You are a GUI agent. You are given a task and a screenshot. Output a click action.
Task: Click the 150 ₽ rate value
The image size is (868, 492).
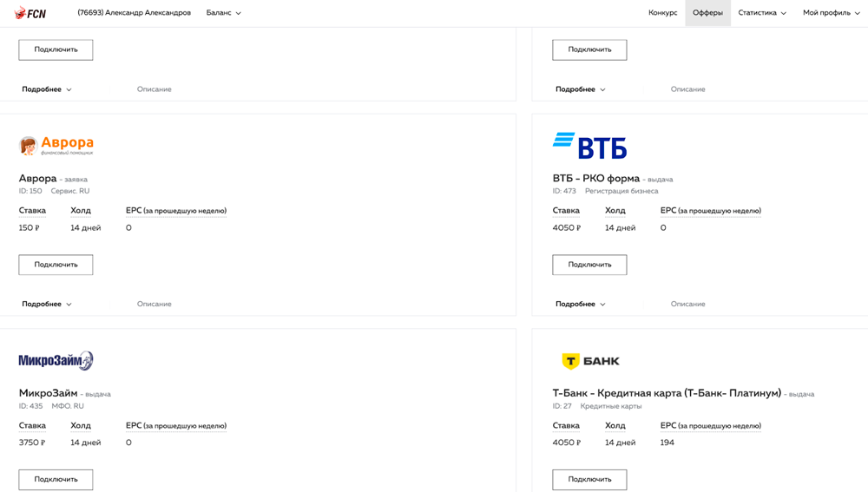(x=29, y=227)
